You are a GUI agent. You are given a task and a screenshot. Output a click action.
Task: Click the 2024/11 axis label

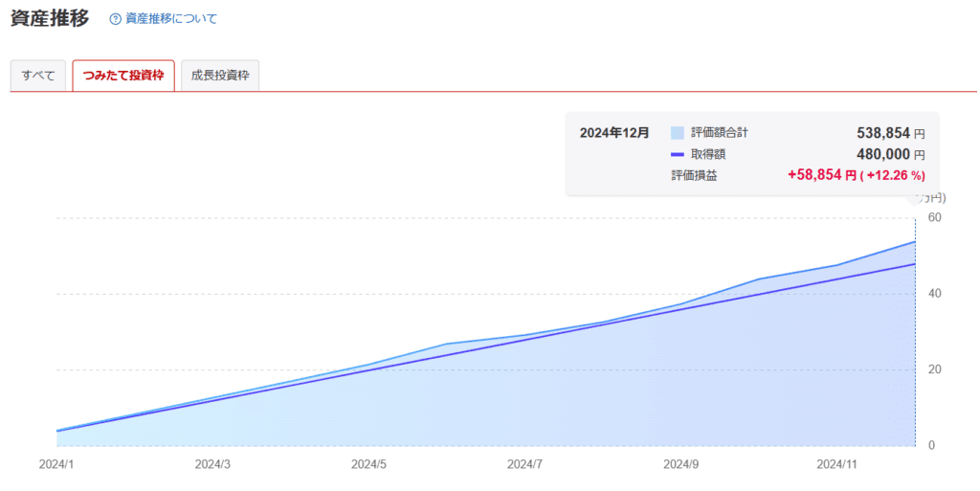[x=836, y=465]
